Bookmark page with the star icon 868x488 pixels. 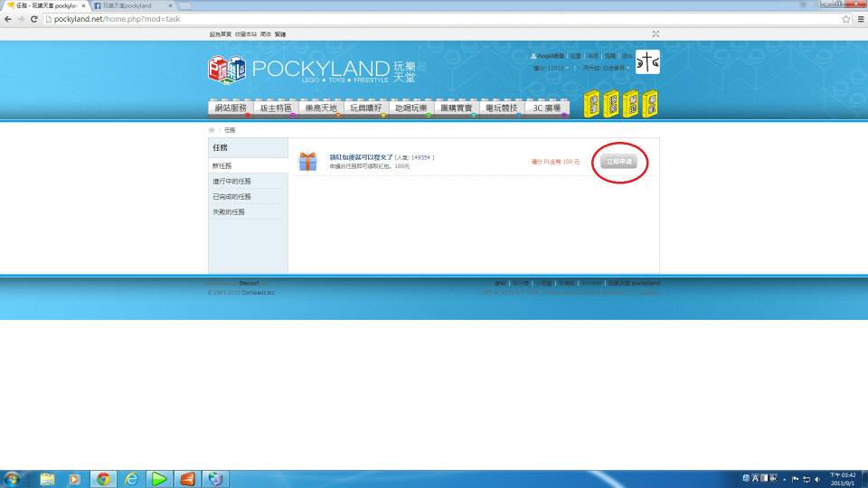846,19
